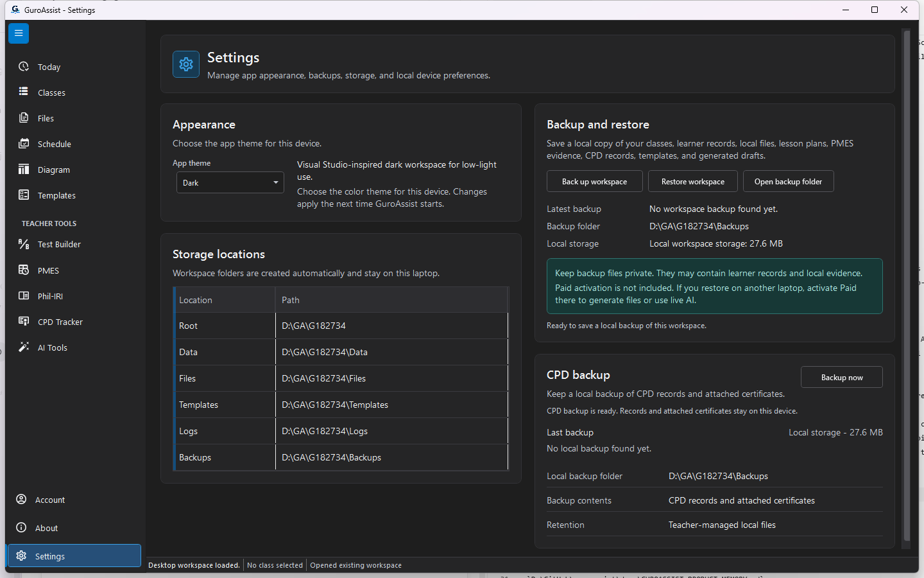
Task: Click the Path column header
Action: tap(391, 300)
